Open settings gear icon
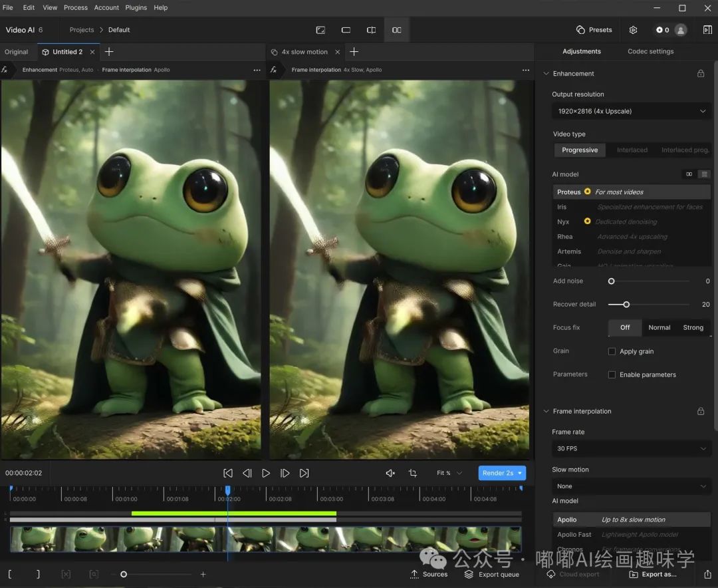This screenshot has height=588, width=718. coord(634,30)
